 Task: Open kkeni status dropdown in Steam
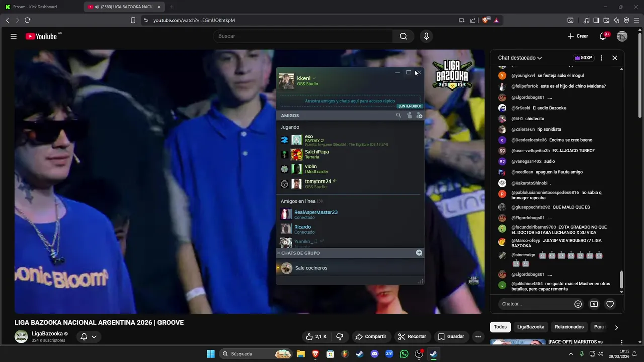(314, 78)
